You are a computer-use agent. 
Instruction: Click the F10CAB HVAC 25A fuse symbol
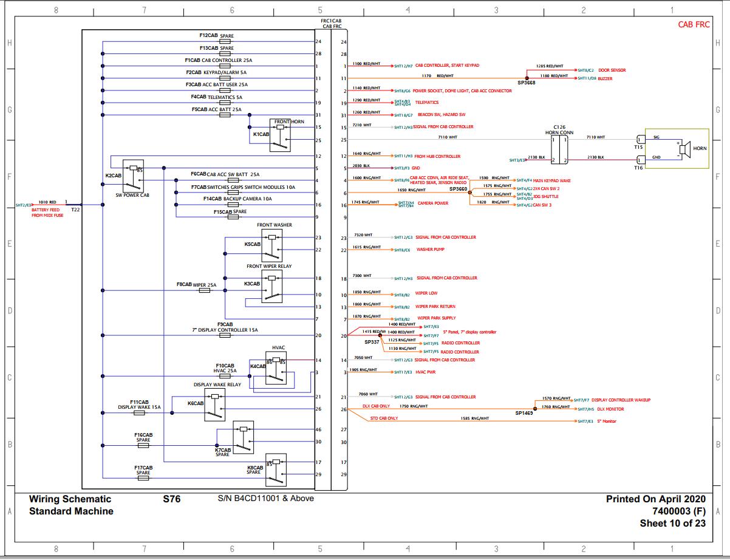(x=225, y=377)
